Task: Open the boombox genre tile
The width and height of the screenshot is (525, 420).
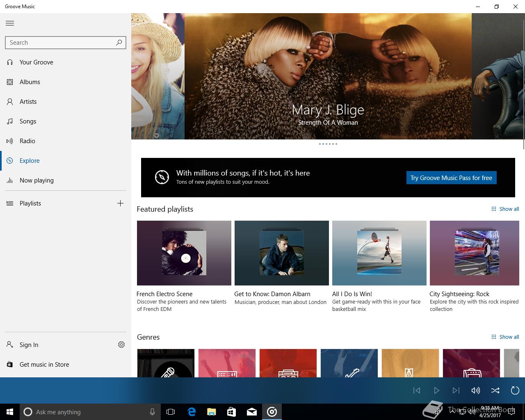Action: pyautogui.click(x=288, y=363)
